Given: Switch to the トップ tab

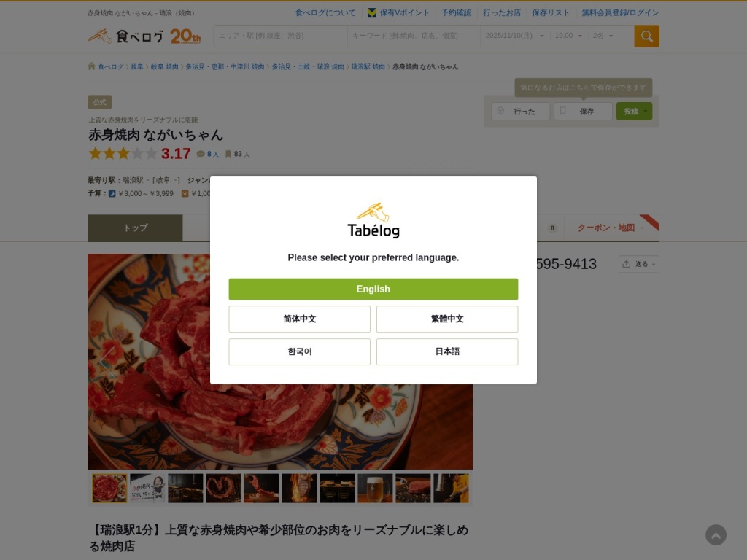Looking at the screenshot, I should tap(135, 227).
